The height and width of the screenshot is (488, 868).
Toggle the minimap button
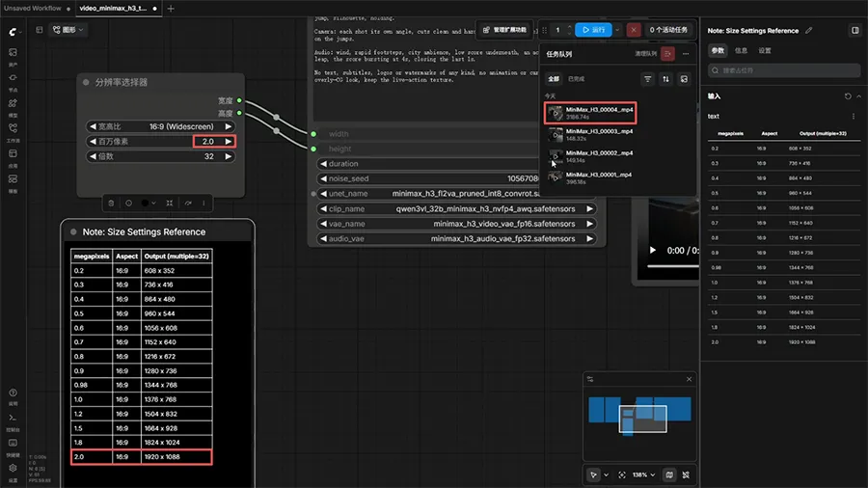pyautogui.click(x=669, y=474)
